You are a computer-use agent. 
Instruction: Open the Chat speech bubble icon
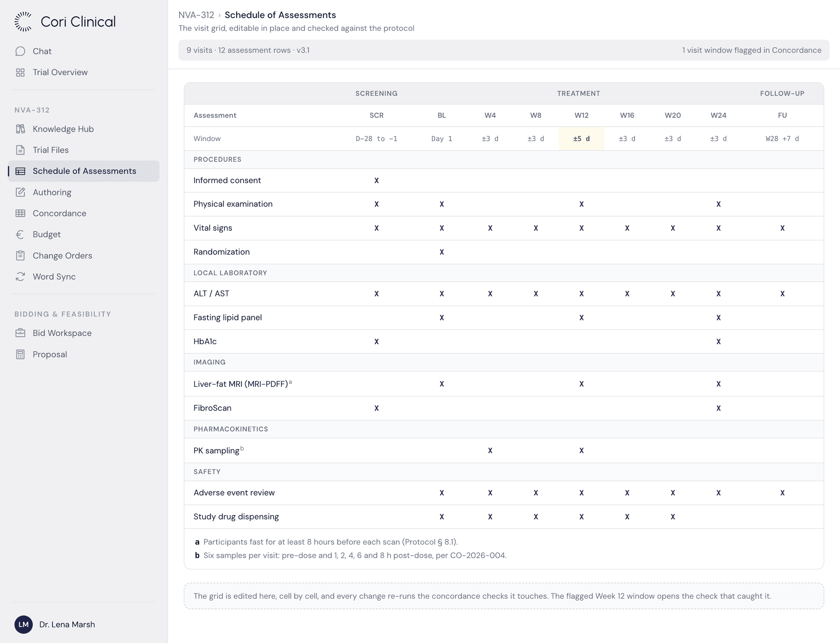pos(20,51)
